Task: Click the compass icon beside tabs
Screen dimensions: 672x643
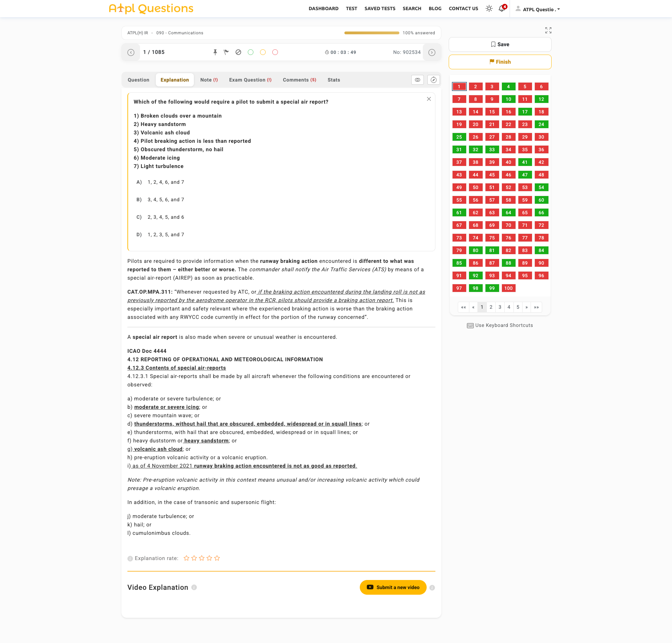Action: click(x=434, y=80)
